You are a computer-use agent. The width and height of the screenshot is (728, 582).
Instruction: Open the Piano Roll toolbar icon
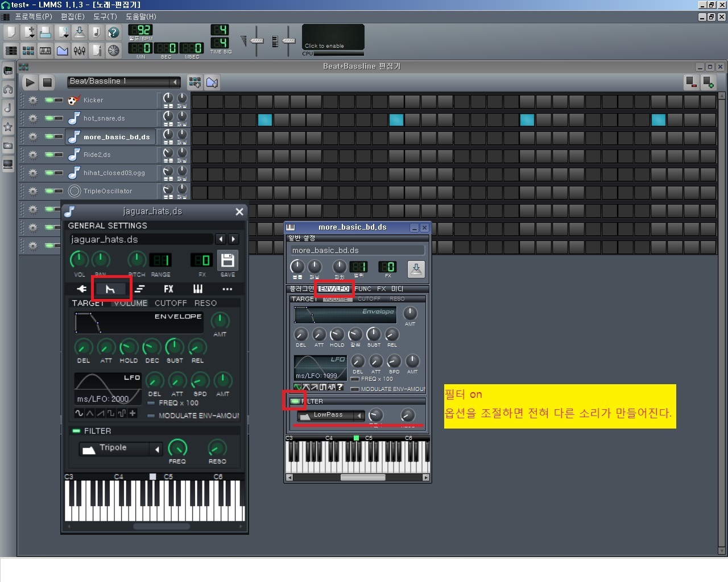(45, 51)
